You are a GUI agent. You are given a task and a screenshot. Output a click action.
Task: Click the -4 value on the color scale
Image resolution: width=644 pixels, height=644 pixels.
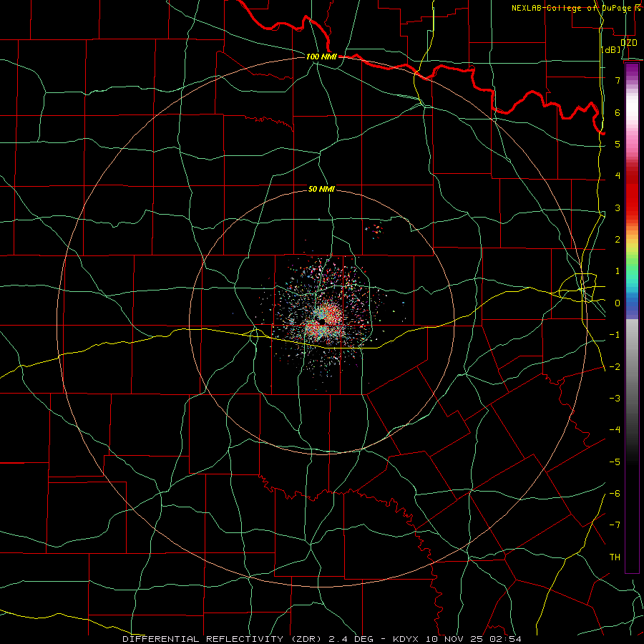(x=615, y=430)
